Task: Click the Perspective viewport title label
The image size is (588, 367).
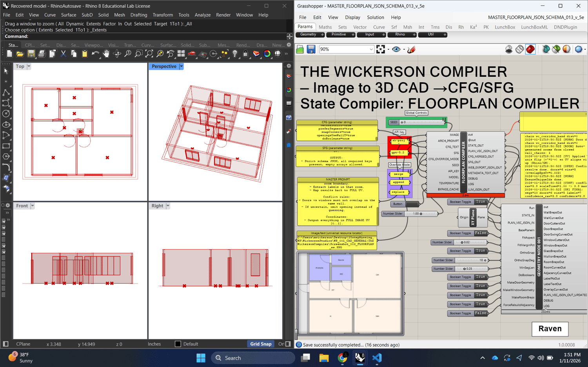Action: tap(164, 67)
